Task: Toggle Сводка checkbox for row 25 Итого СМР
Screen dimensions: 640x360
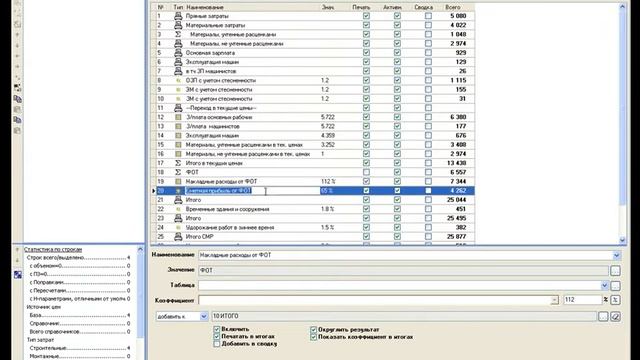Action: (428, 237)
